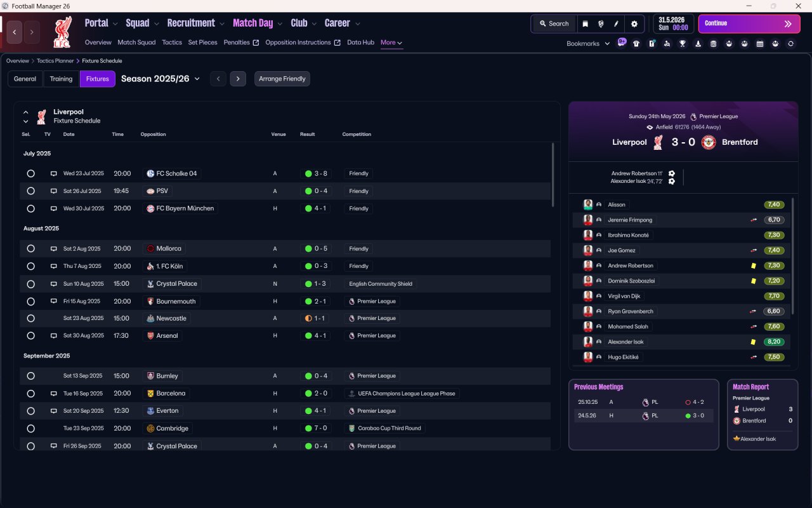Select the Burnley fixture radio button
Screen dimensions: 812x508
30,376
